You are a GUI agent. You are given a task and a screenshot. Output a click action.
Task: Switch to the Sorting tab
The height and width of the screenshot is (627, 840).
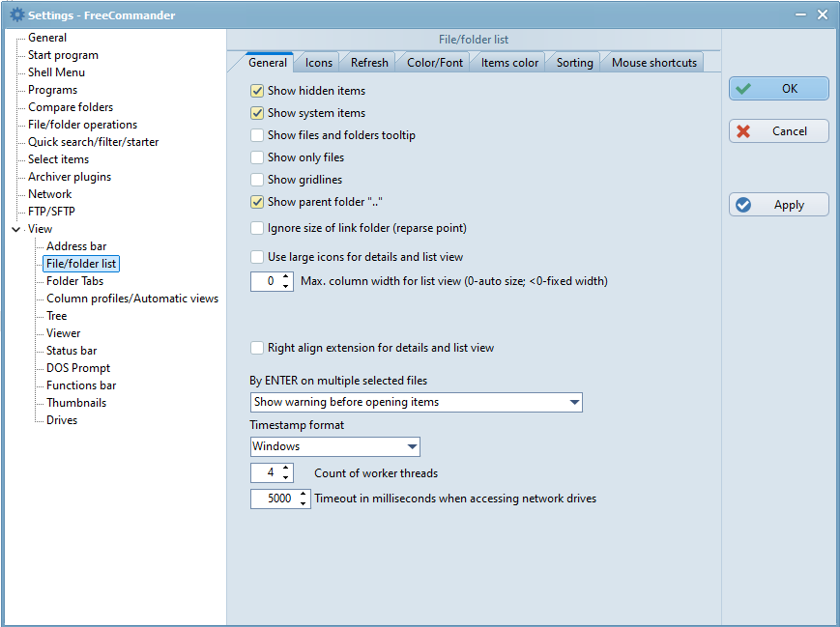[575, 63]
